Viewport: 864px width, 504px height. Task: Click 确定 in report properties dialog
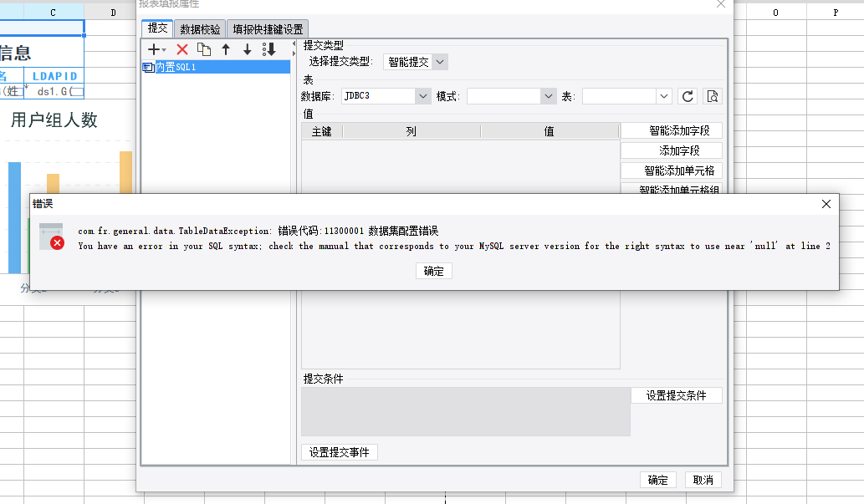pos(658,480)
